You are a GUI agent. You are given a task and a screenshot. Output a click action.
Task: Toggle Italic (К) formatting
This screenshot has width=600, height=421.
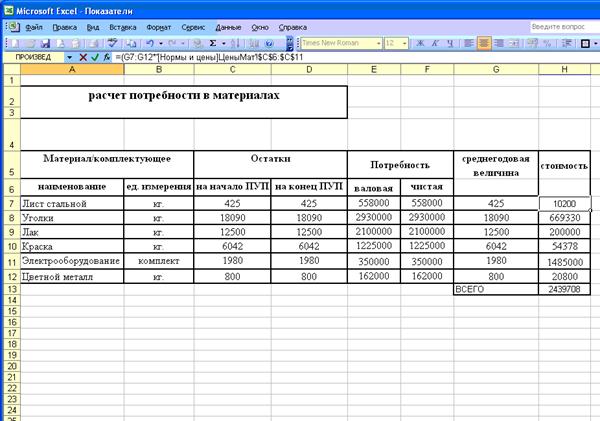tap(435, 43)
